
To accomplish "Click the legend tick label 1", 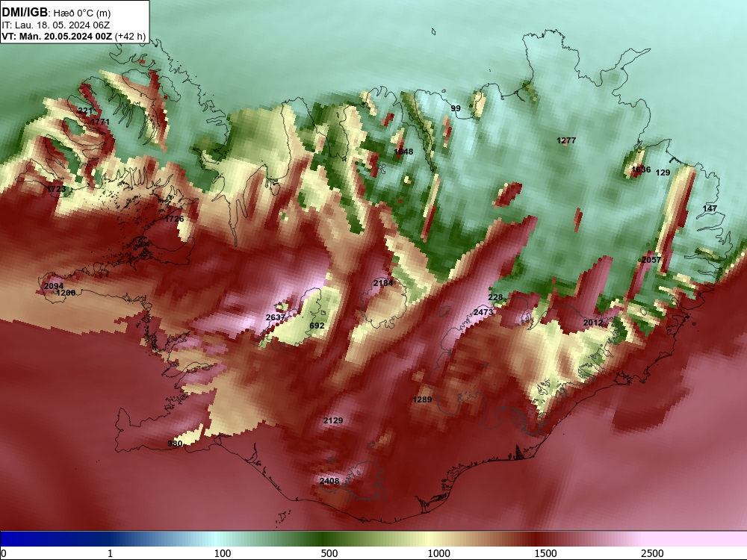I will click(110, 553).
